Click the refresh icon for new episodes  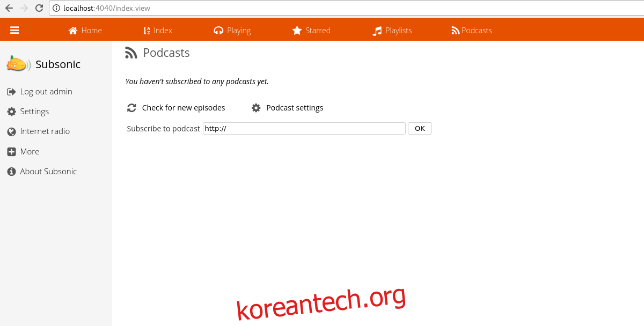pos(131,108)
